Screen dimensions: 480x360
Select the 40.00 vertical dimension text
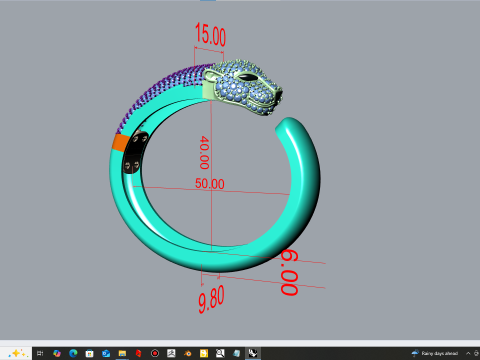[x=204, y=152]
